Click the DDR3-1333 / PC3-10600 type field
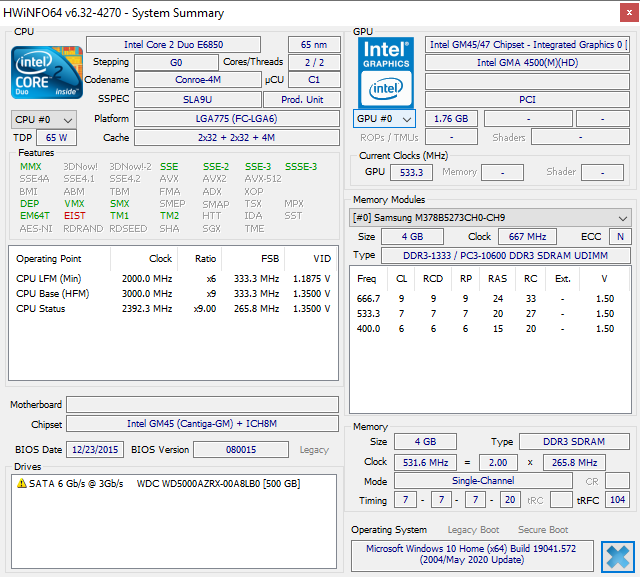This screenshot has width=640, height=577. point(506,255)
